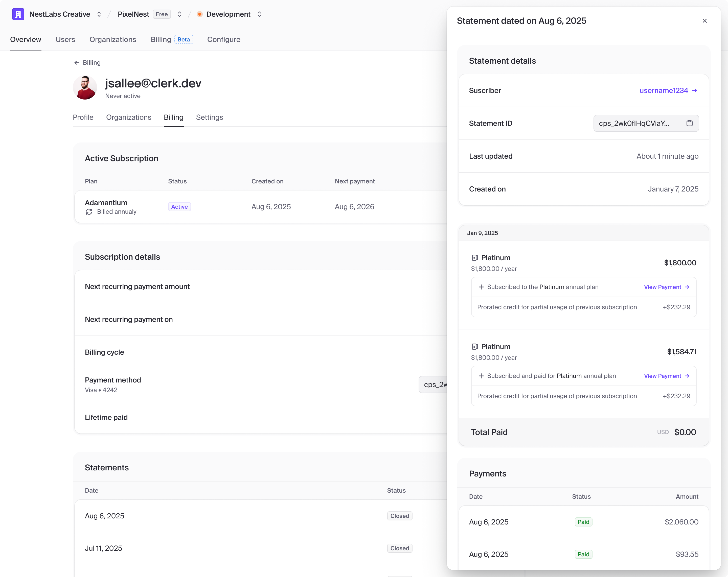Open the top Organizations navigation tab
Viewport: 728px width, 577px height.
coord(113,39)
